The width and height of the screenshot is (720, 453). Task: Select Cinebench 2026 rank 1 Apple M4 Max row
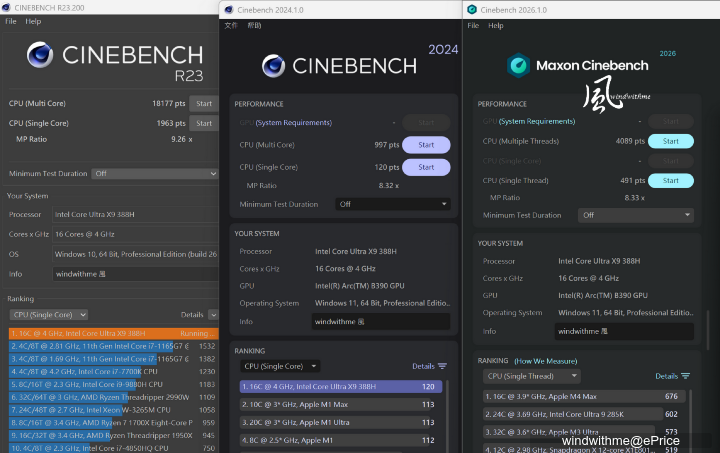point(584,397)
